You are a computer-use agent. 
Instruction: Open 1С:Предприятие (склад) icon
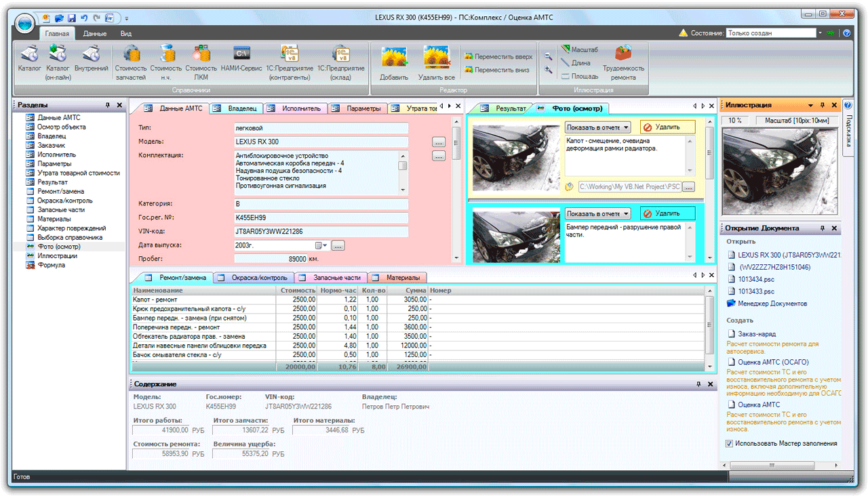(340, 54)
